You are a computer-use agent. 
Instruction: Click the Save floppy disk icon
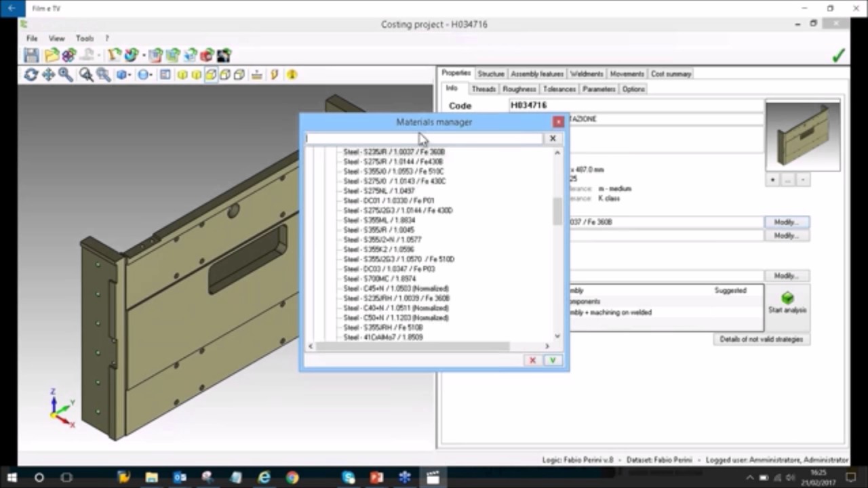(x=31, y=56)
